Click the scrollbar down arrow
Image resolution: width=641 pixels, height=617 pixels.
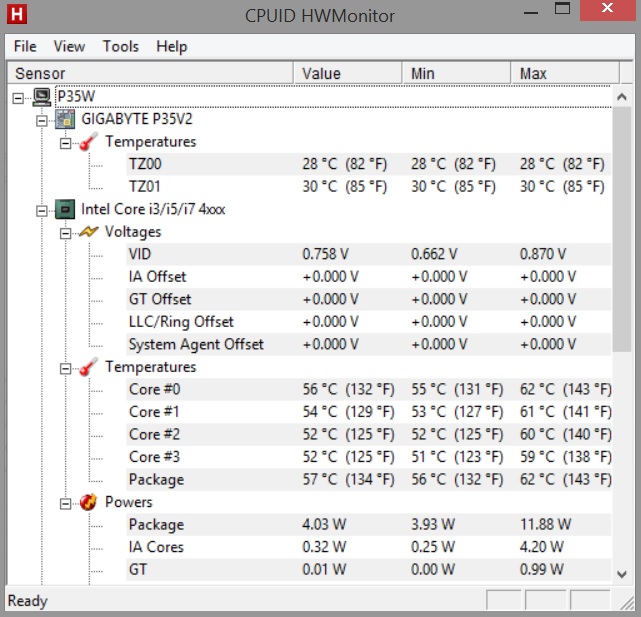(622, 574)
